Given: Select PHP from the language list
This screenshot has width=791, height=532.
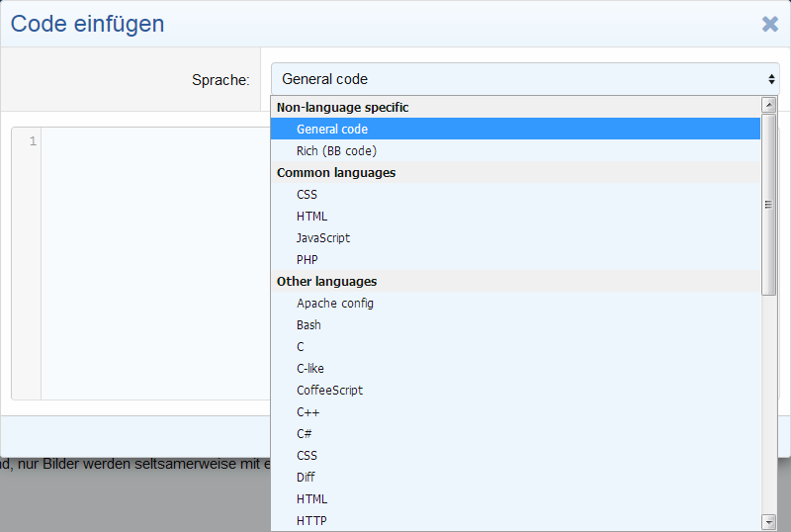Looking at the screenshot, I should (x=515, y=259).
